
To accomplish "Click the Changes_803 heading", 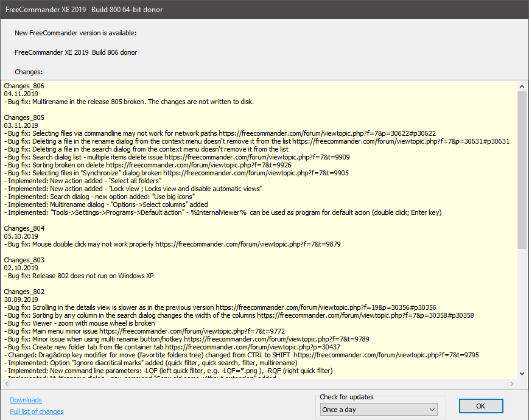I will (24, 260).
